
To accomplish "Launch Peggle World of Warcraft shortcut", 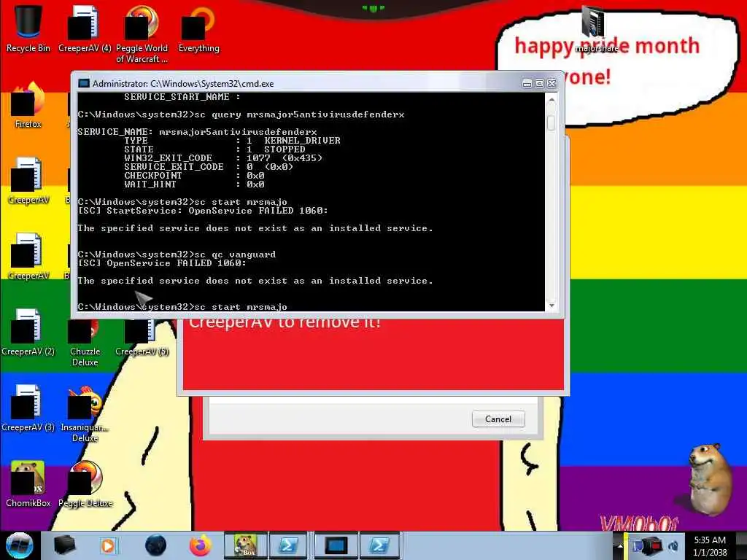I will pyautogui.click(x=142, y=34).
